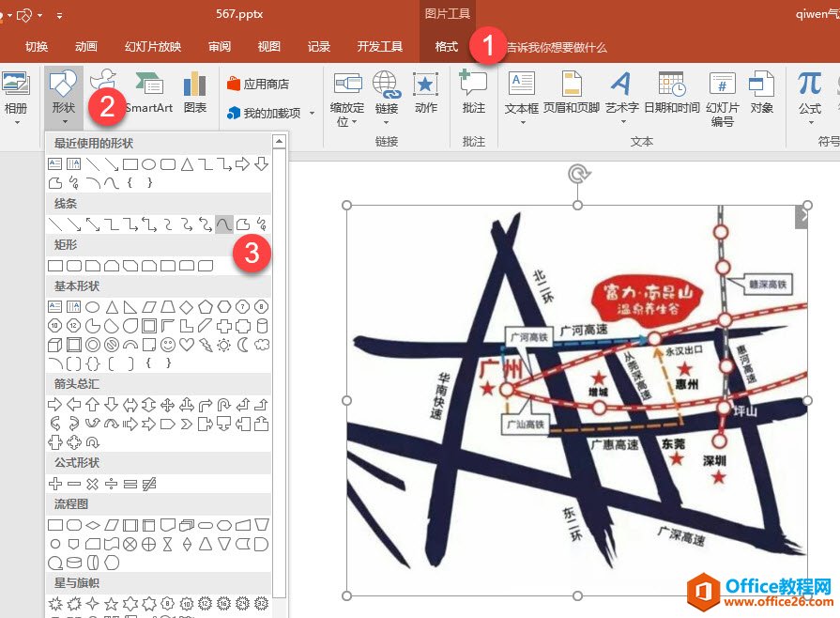Viewport: 840px width, 618px height.
Task: Select the multiplication sign in 公式形状
Action: tap(93, 484)
